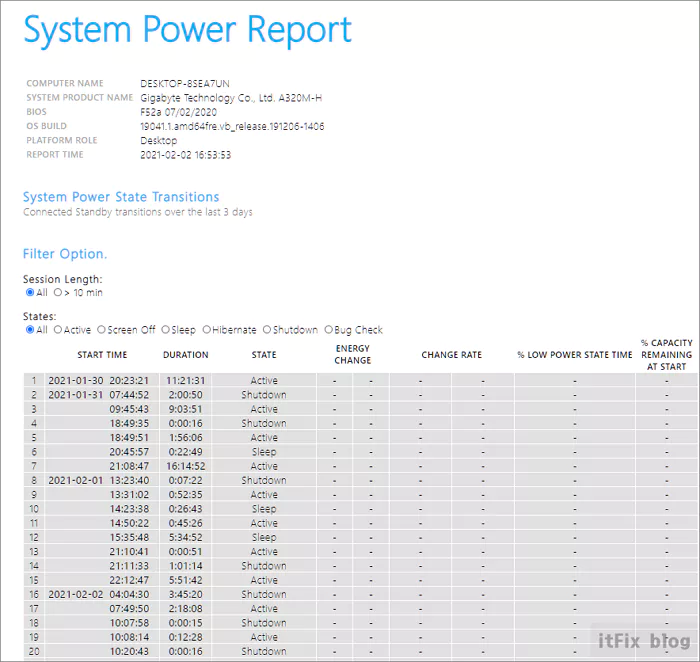700x662 pixels.
Task: Select the 'All' states radio button
Action: click(30, 329)
